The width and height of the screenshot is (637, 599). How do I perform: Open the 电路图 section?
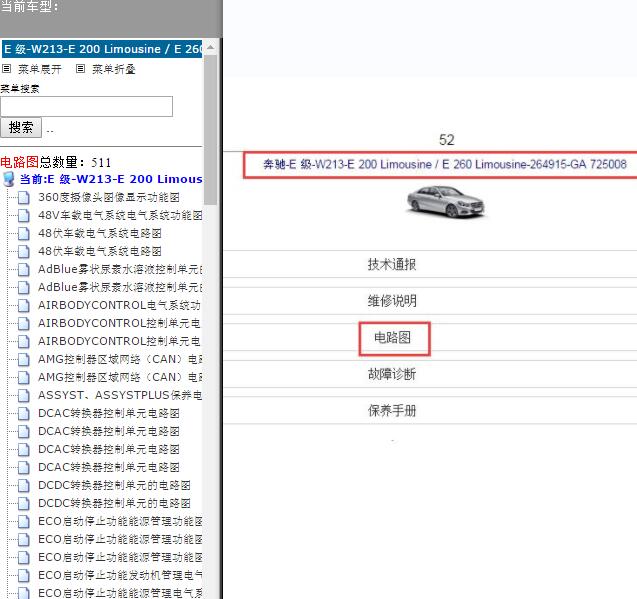click(x=392, y=337)
